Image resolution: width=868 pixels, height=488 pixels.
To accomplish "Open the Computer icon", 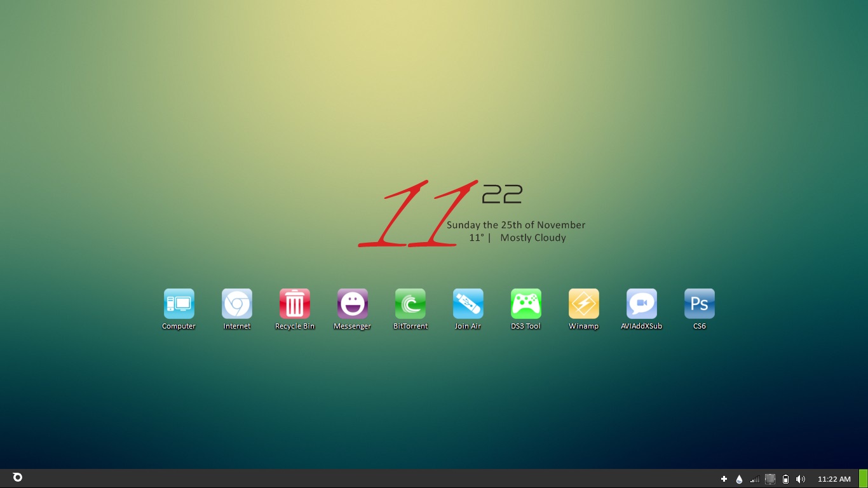I will pyautogui.click(x=179, y=304).
